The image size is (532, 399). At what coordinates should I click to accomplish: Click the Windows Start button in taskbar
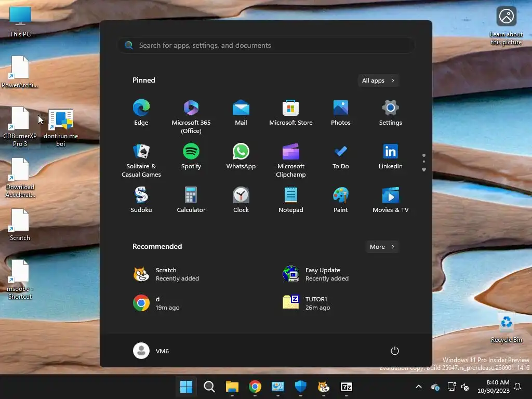[187, 387]
